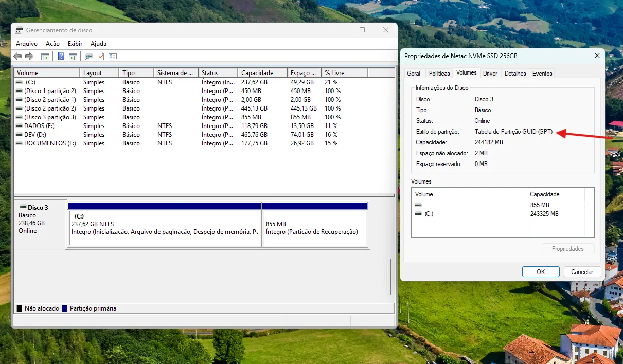623x364 pixels.
Task: Open the Ajuda menu
Action: [98, 44]
